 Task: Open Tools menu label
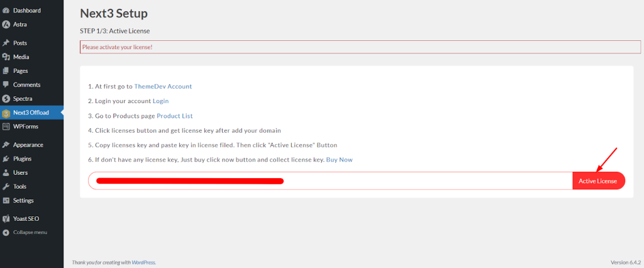pyautogui.click(x=19, y=187)
